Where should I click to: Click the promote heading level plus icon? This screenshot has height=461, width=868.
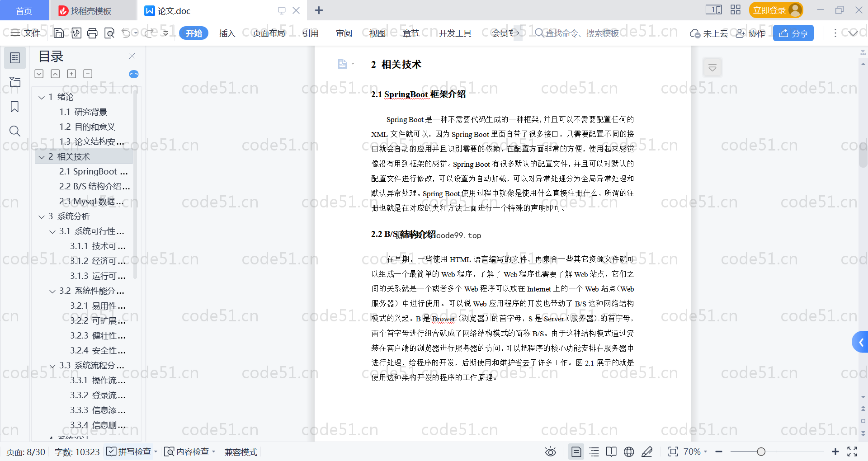(71, 74)
